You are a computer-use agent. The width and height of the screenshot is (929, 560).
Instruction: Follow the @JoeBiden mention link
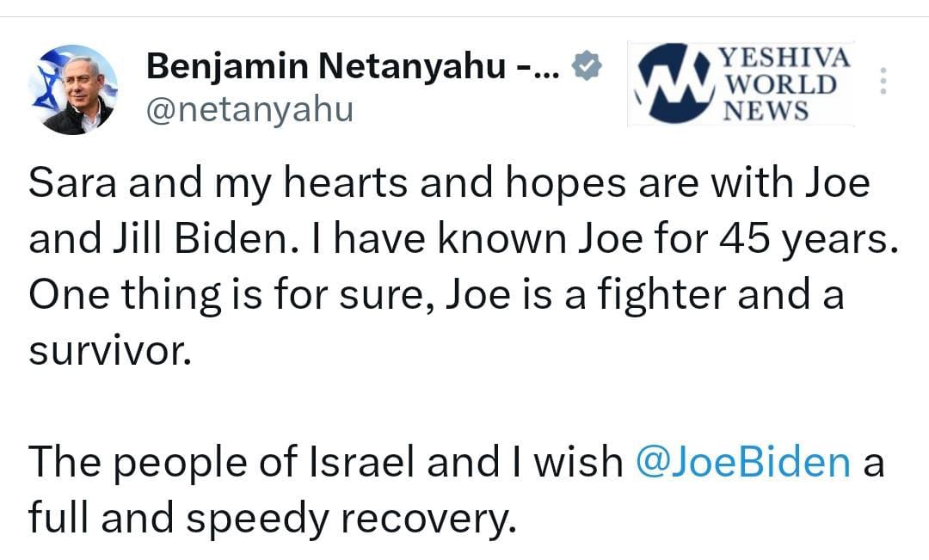[x=743, y=461]
